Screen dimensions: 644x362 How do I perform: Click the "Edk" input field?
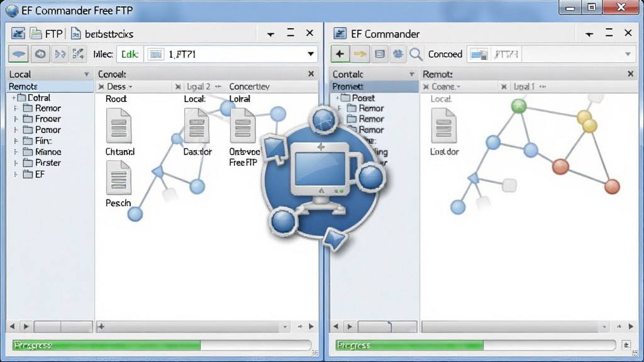coord(130,54)
